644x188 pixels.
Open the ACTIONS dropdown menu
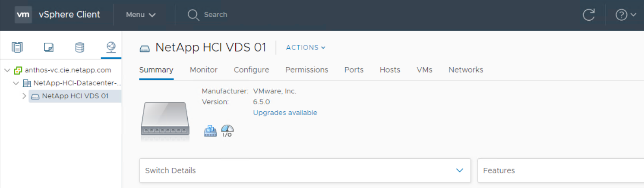(x=306, y=47)
